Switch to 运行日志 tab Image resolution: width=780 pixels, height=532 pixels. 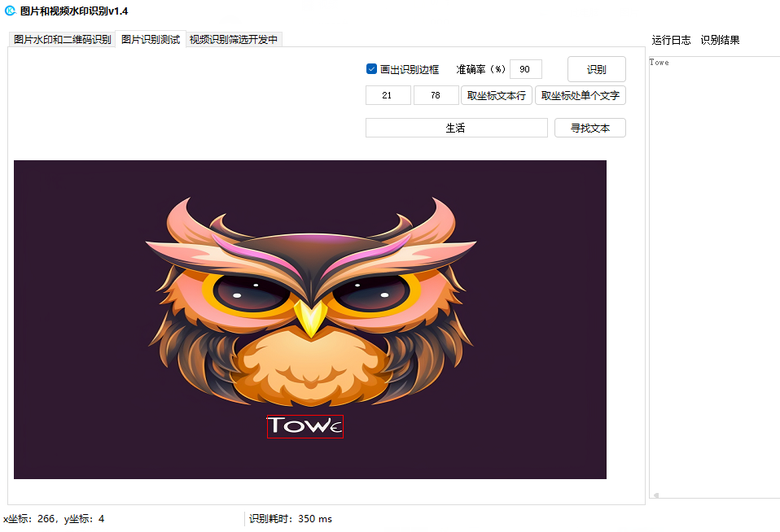pos(671,41)
